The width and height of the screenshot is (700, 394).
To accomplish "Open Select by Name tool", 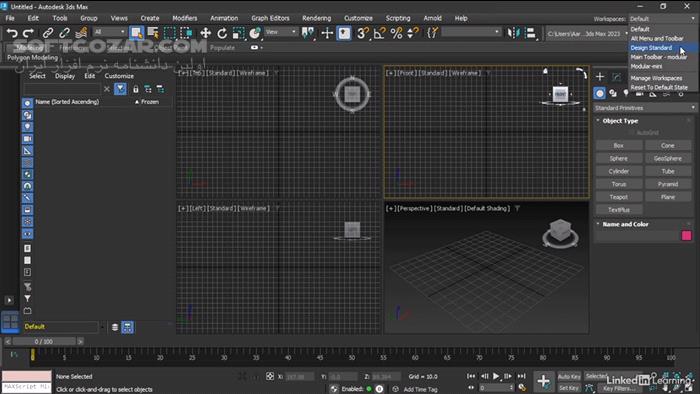I will [x=153, y=33].
